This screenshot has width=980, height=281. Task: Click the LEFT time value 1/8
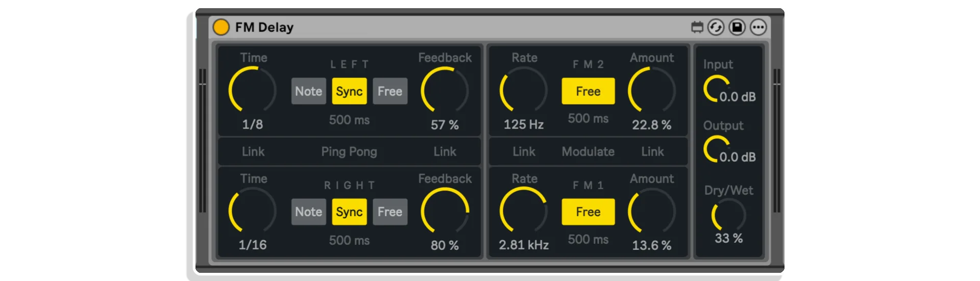[253, 124]
